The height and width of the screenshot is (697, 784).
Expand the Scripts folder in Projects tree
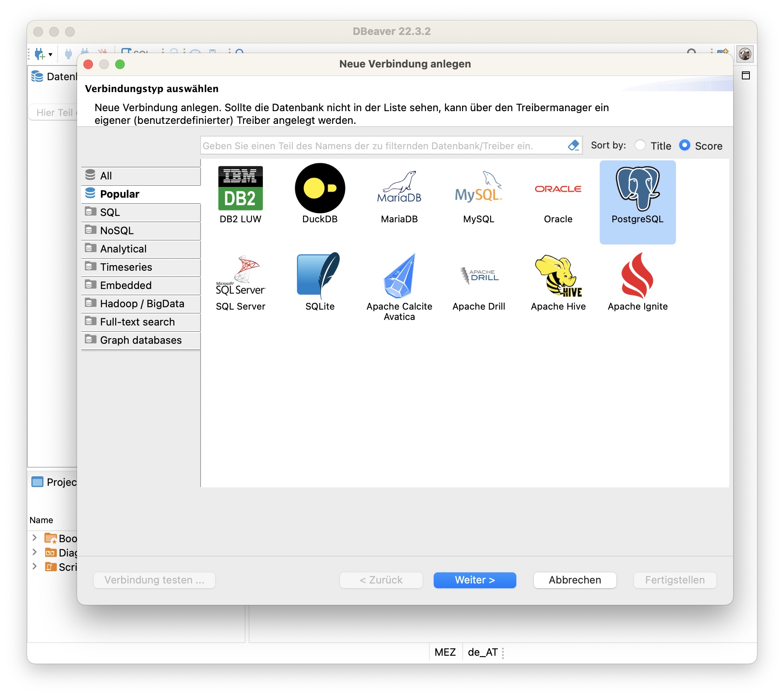[35, 566]
